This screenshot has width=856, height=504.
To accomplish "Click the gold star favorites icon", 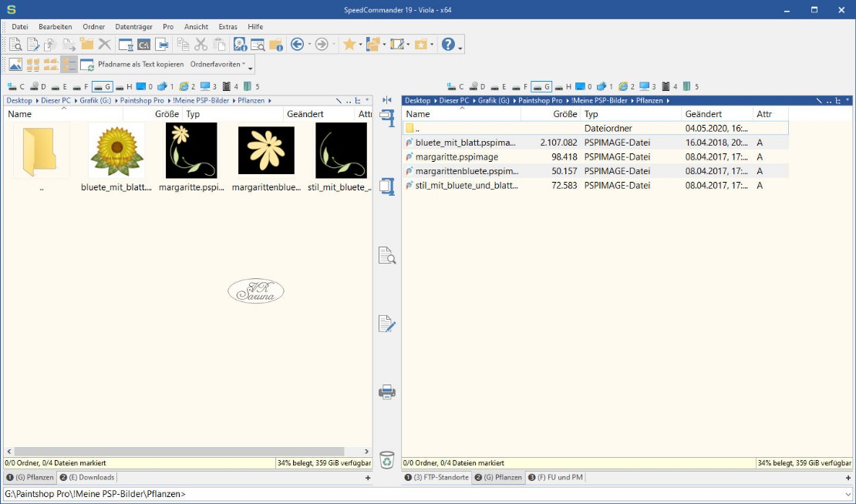I will (349, 45).
